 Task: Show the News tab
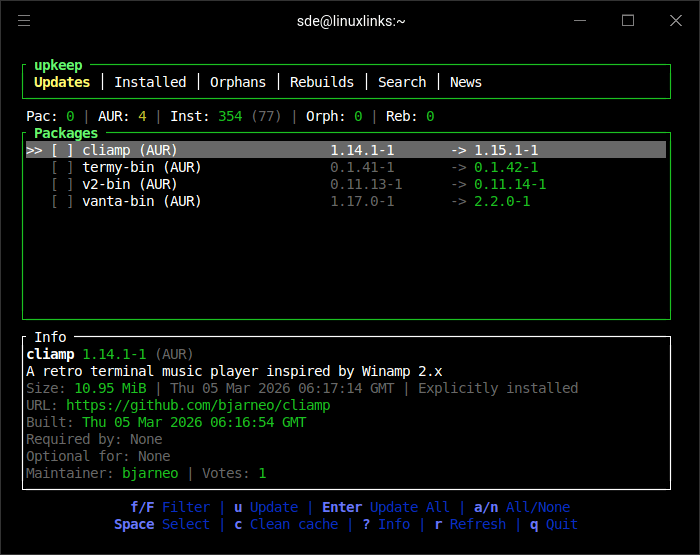[466, 82]
